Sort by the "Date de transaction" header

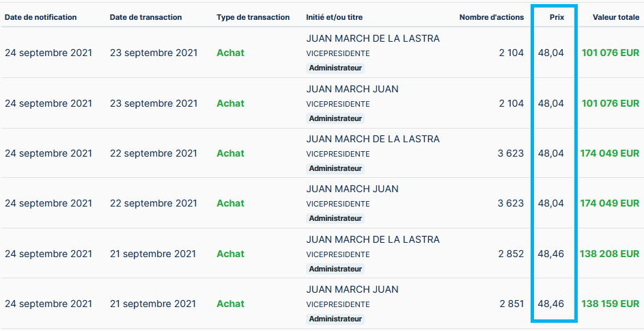point(145,17)
